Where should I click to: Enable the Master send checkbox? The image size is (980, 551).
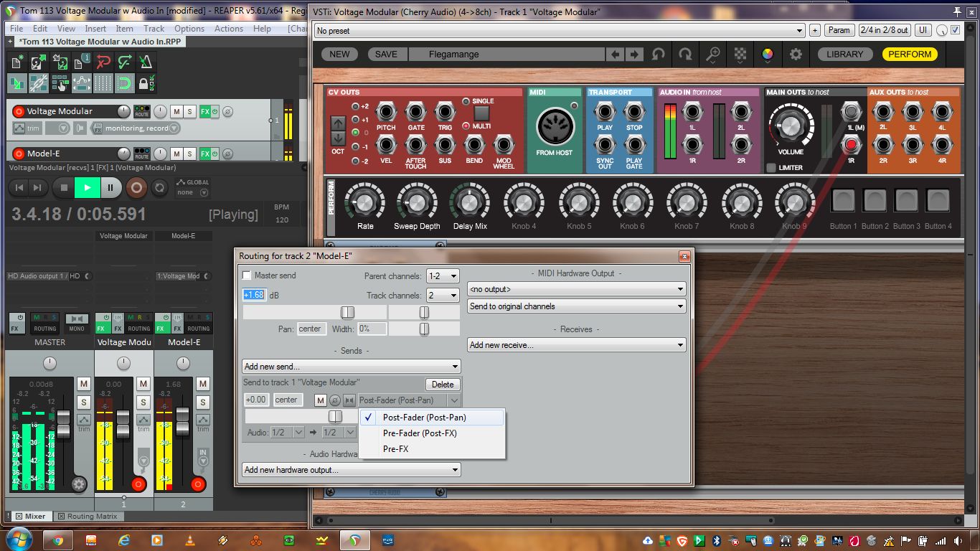[247, 275]
